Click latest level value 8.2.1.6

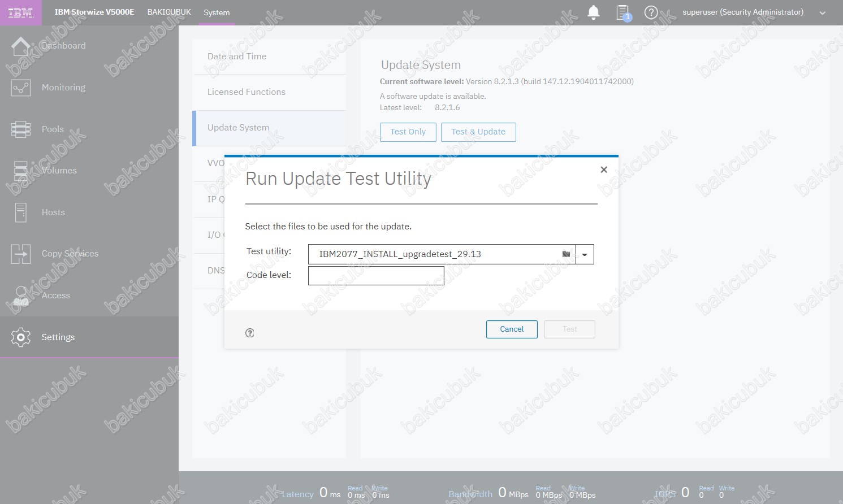coord(447,107)
